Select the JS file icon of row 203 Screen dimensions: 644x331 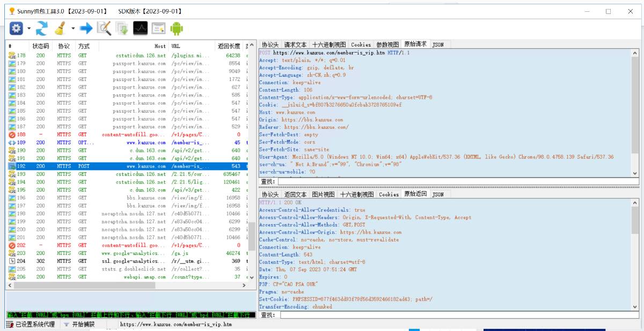pos(12,253)
